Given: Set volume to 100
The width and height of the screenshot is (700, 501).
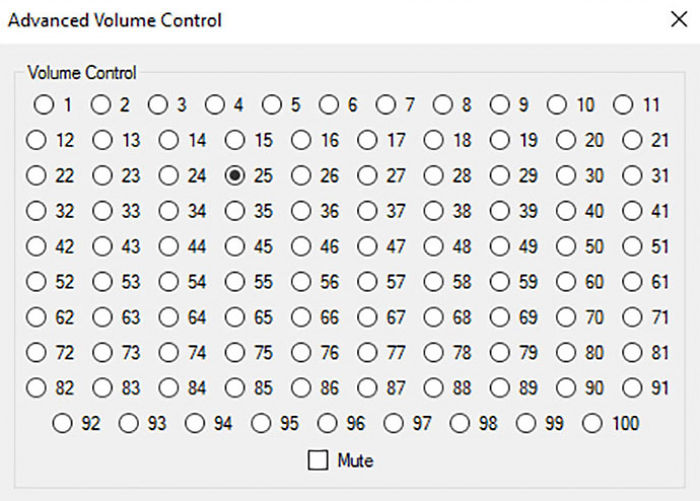Looking at the screenshot, I should 592,423.
